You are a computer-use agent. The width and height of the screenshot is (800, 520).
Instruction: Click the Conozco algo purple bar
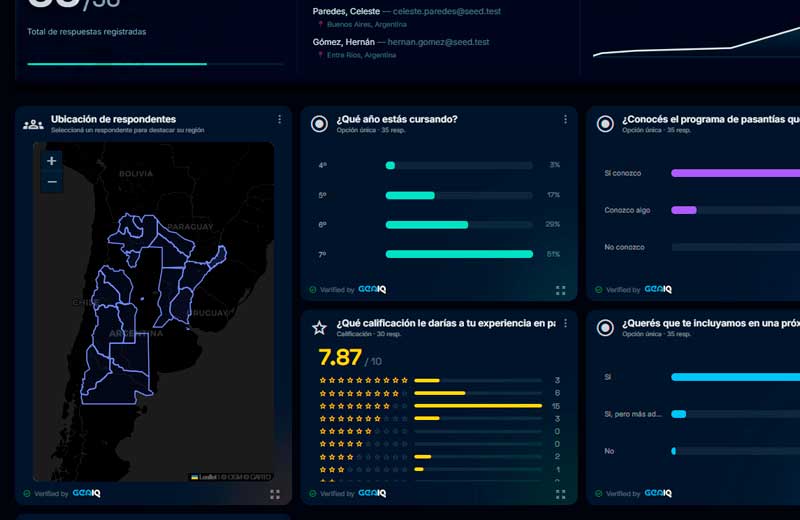684,210
